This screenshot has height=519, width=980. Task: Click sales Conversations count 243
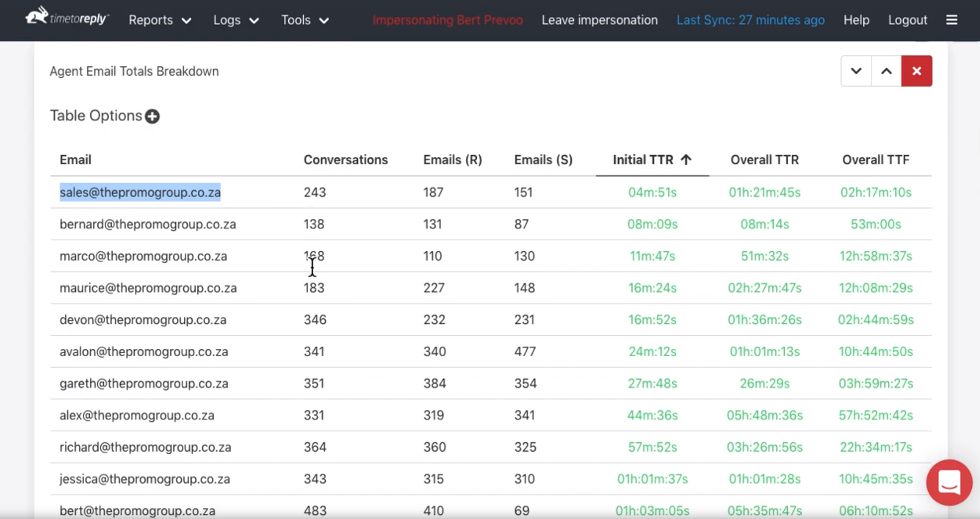[315, 192]
